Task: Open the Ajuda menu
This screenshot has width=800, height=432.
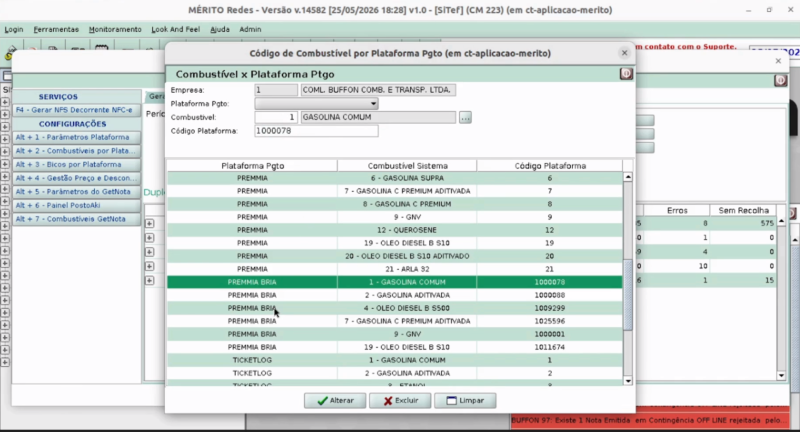Action: (x=220, y=30)
